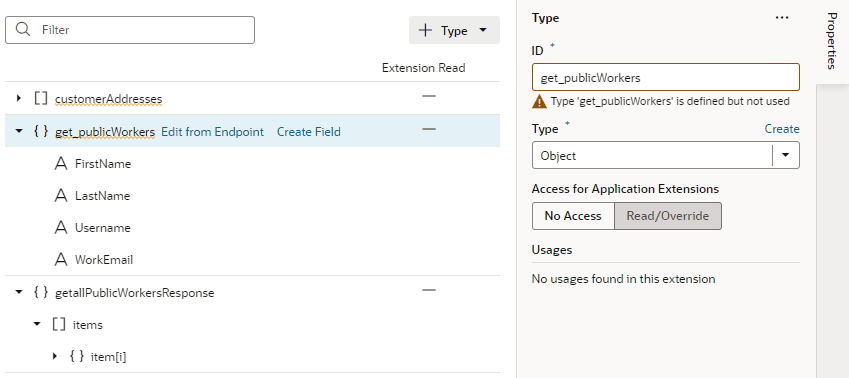The height and width of the screenshot is (378, 849).
Task: Click the object icon beside getallPublicWorkersResponse
Action: [41, 292]
